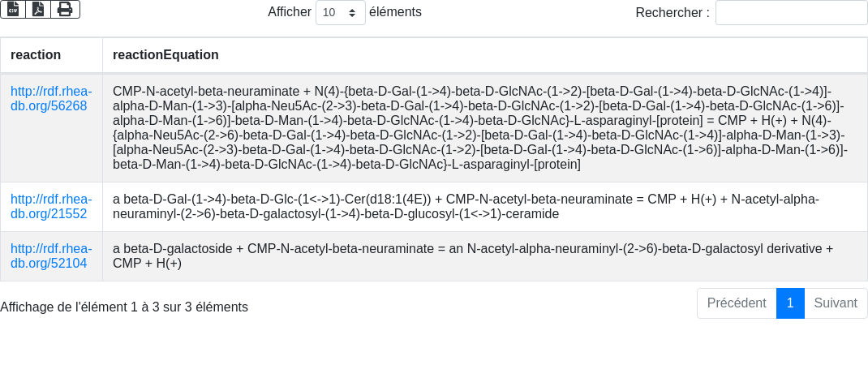The height and width of the screenshot is (365, 868).
Task: Sort by the reaction column header
Action: pos(51,55)
